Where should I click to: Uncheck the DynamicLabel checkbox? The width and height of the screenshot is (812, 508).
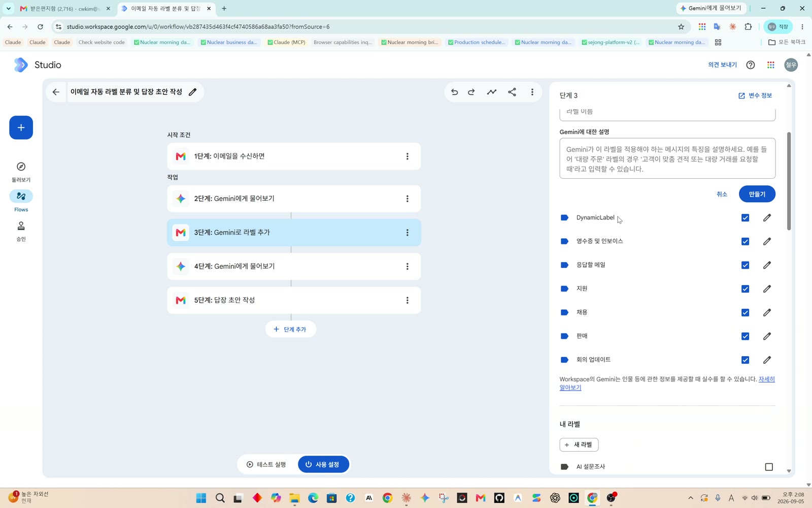[745, 218]
